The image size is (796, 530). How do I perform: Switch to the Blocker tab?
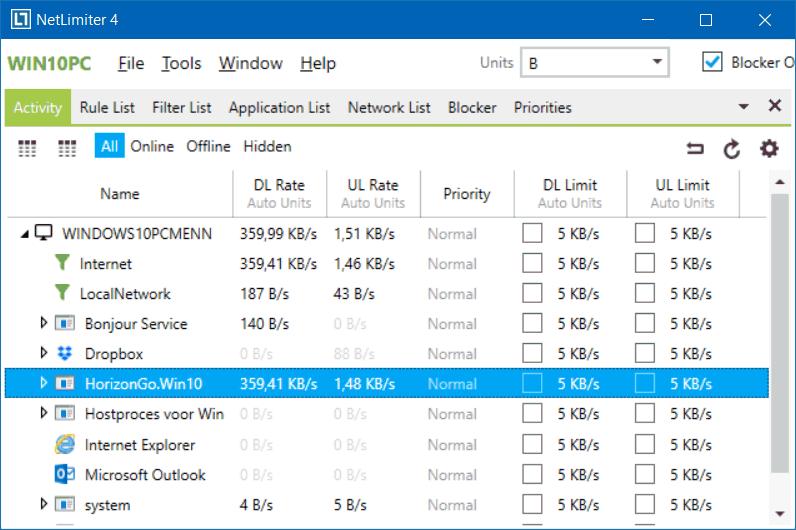[472, 108]
